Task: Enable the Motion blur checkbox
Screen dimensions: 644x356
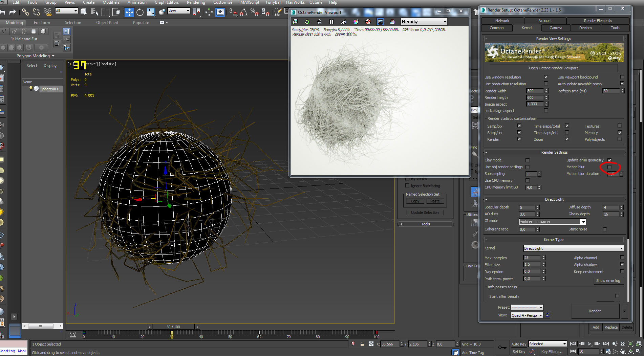Action: 609,167
